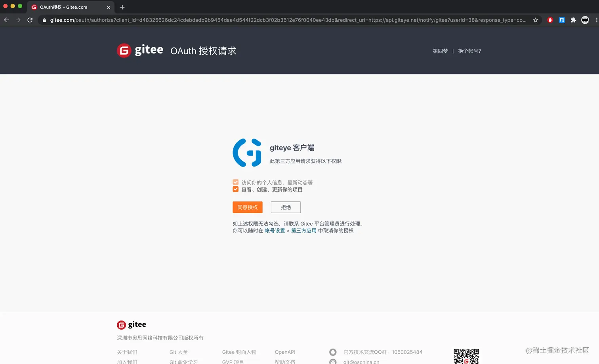Screen dimensions: 599x364
Task: Select the OAuth授权 - Gitee.com tab
Action: coord(71,7)
